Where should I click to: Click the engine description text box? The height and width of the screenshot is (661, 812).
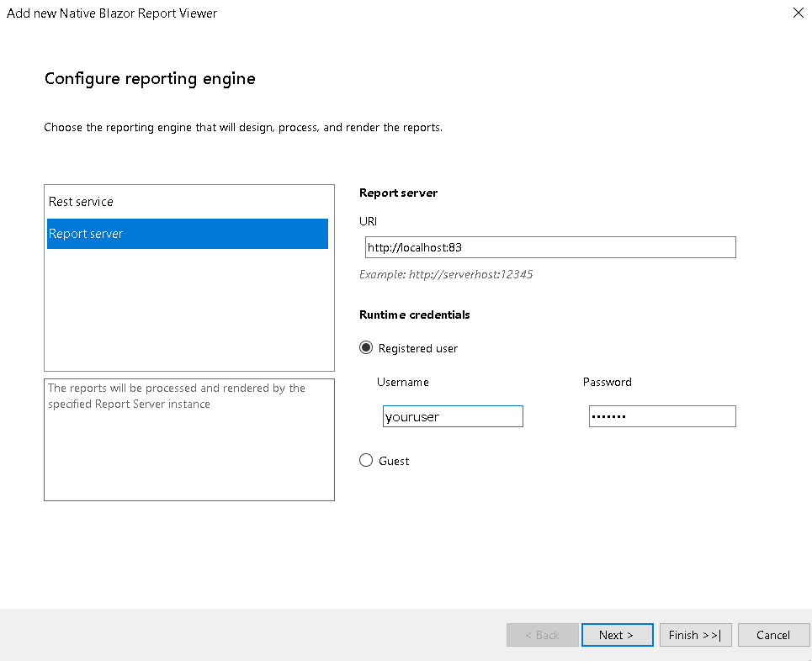click(x=189, y=440)
